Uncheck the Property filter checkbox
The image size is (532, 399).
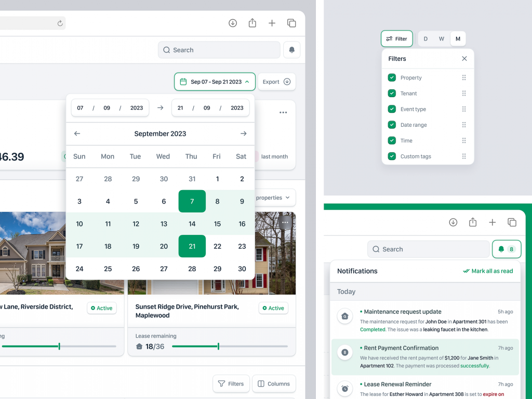point(391,77)
